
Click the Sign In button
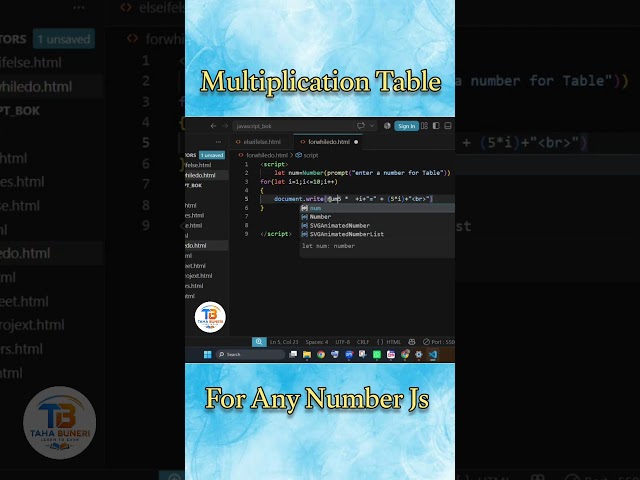click(407, 126)
